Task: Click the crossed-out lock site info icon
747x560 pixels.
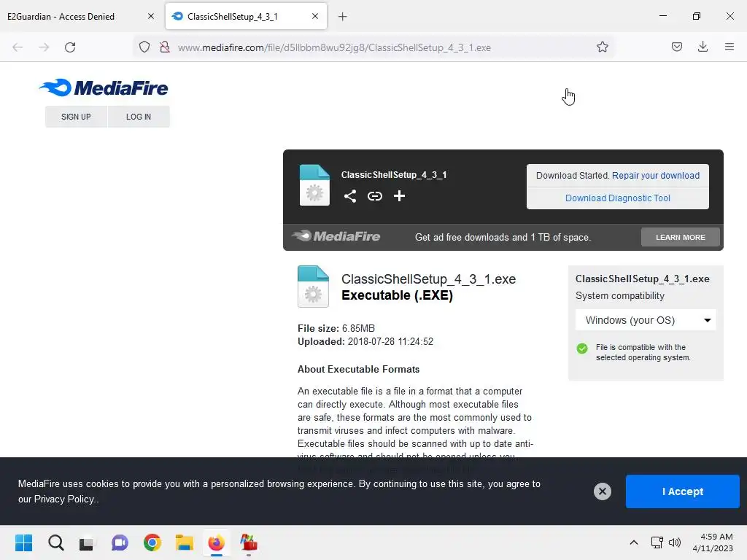Action: pyautogui.click(x=165, y=47)
